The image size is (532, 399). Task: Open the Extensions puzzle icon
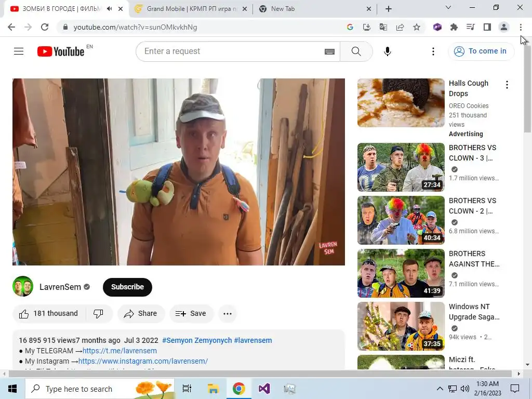[x=454, y=27]
